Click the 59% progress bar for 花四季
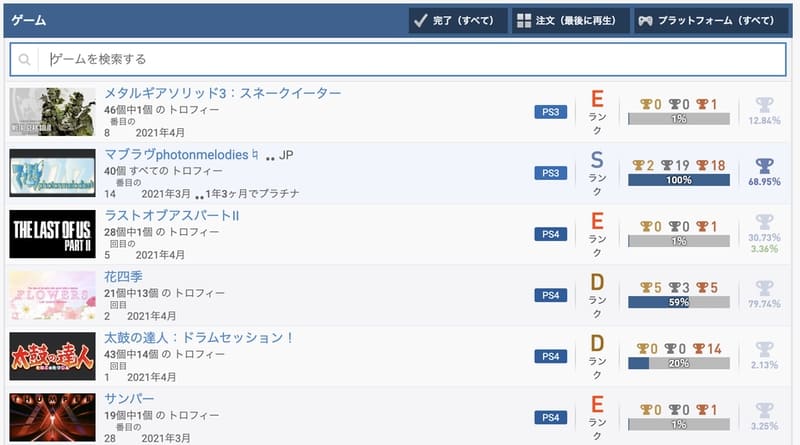The image size is (800, 445). coord(679,302)
